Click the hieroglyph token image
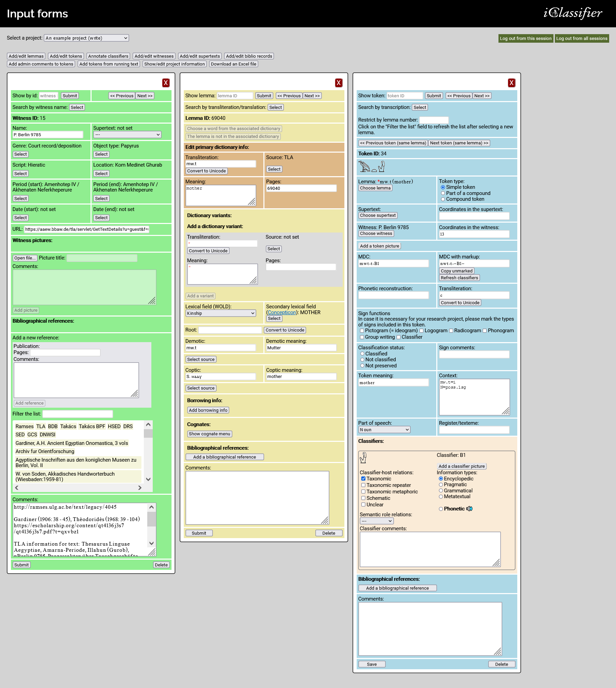The width and height of the screenshot is (616, 688). pos(372,167)
